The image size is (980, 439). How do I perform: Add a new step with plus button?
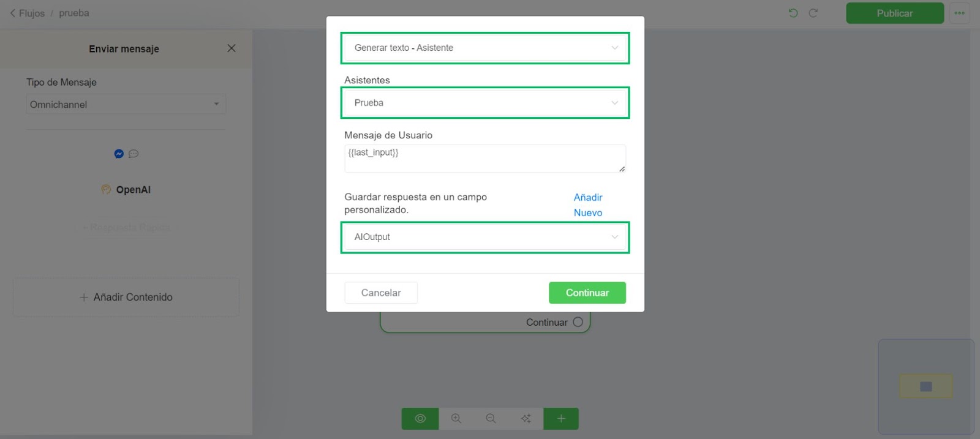561,419
